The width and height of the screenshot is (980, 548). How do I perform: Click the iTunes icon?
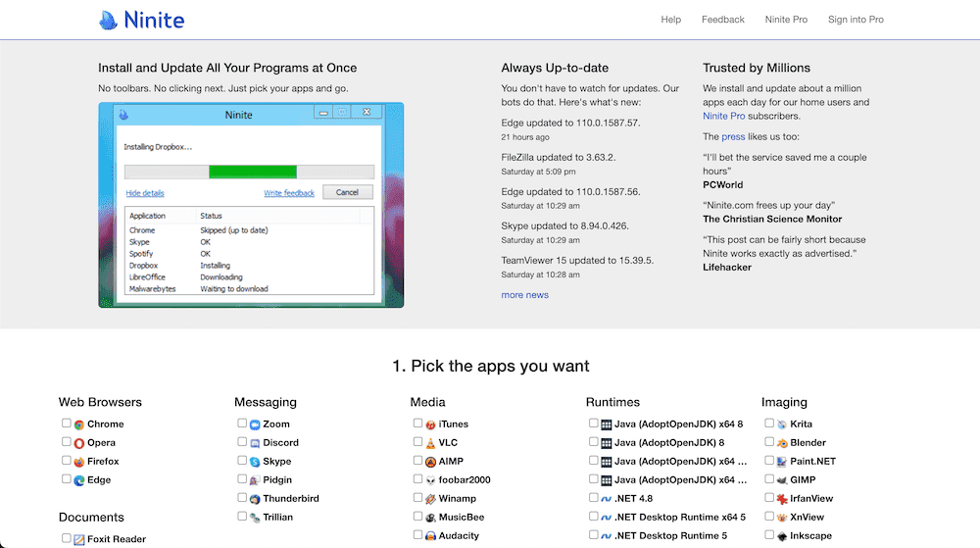pyautogui.click(x=430, y=424)
